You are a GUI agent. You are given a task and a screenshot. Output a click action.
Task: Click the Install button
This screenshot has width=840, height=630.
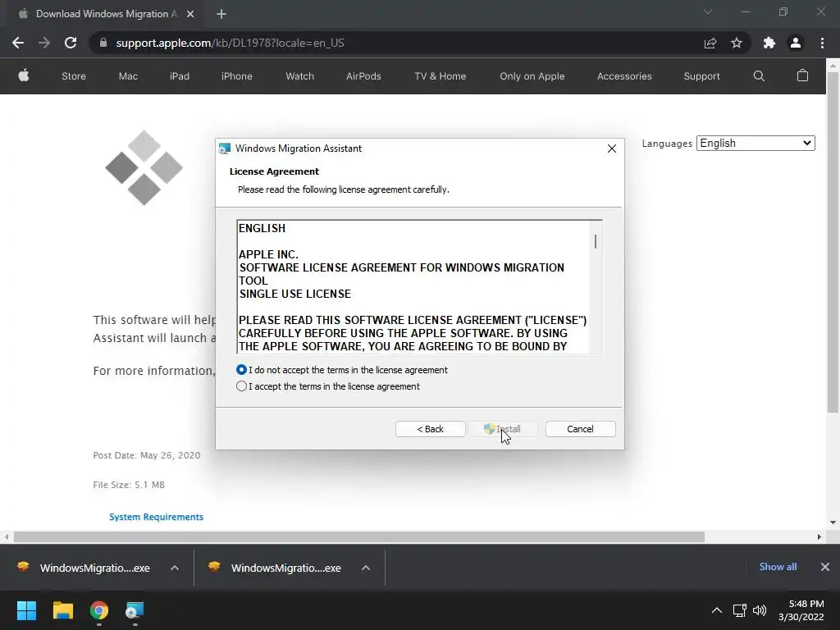(503, 429)
